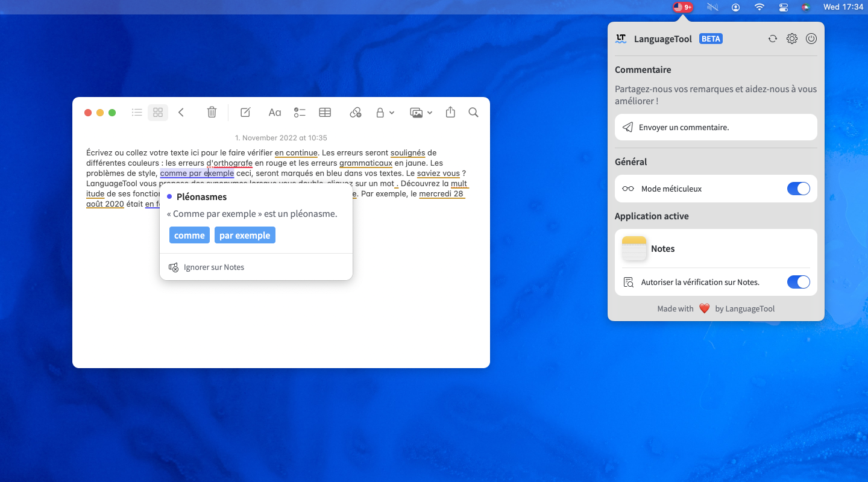Click the "Made with ❤️ by LanguageTool" footer
The width and height of the screenshot is (868, 482).
[x=716, y=308]
